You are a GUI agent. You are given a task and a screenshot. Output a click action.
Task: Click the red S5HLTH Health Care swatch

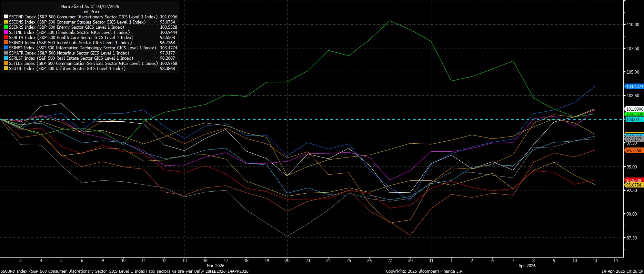[6, 37]
